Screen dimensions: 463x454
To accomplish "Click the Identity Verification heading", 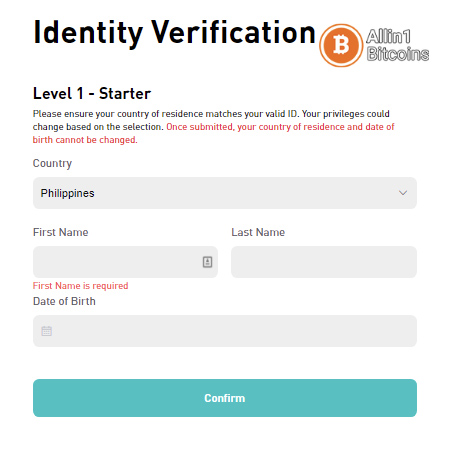I will 174,33.
